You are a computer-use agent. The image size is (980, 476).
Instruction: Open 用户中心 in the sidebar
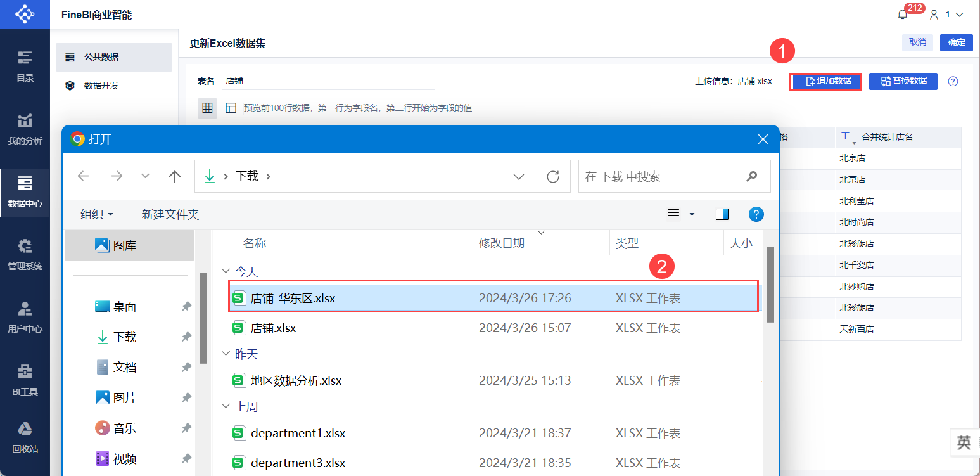pos(25,318)
